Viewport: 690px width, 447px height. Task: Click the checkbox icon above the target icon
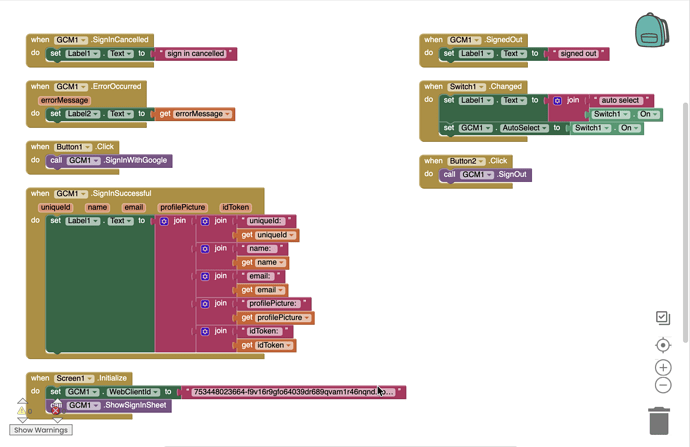(x=663, y=318)
